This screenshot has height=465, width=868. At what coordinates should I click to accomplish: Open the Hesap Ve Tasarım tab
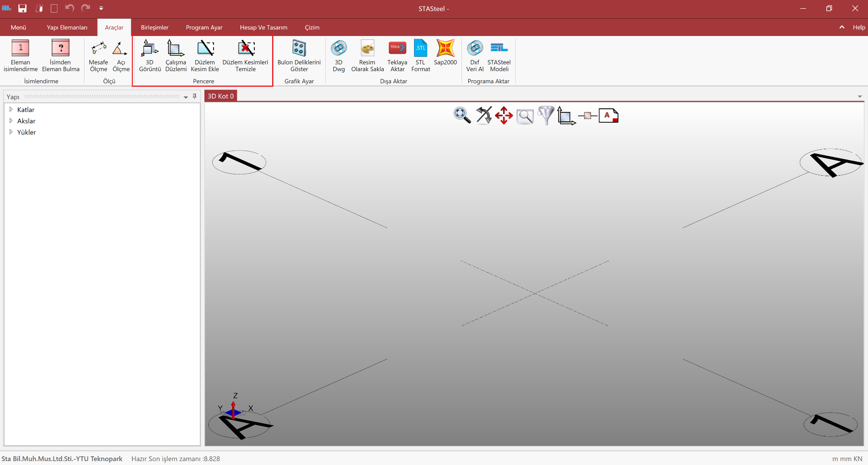pyautogui.click(x=263, y=27)
